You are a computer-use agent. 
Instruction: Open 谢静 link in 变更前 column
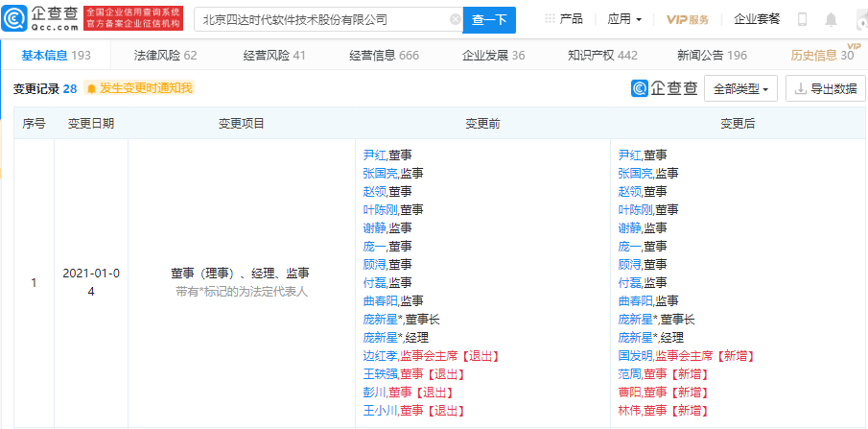375,227
